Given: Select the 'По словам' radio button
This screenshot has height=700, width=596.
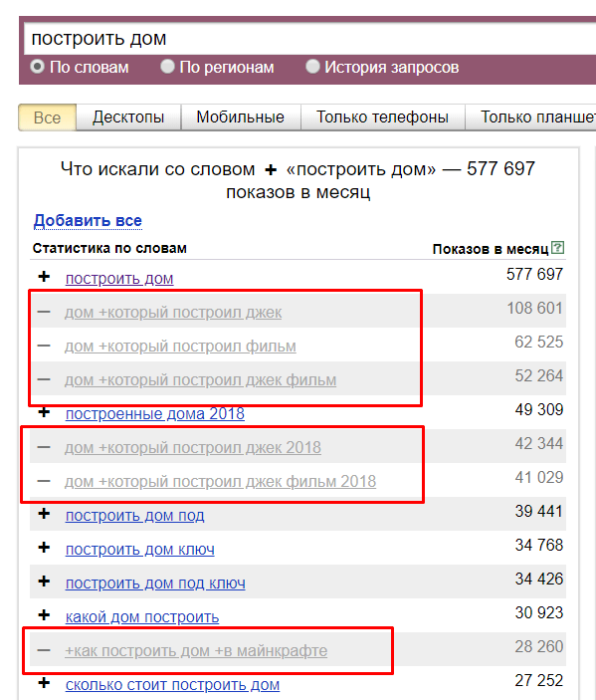Looking at the screenshot, I should click(37, 67).
